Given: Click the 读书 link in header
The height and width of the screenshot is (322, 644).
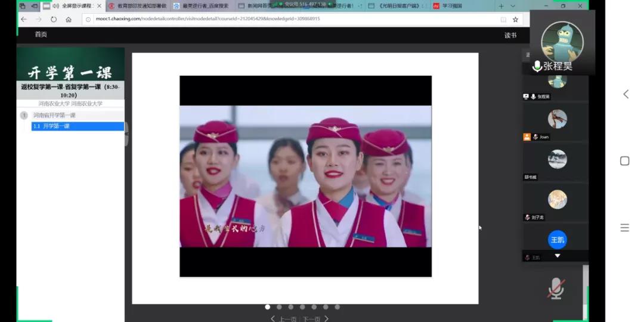Looking at the screenshot, I should click(510, 35).
